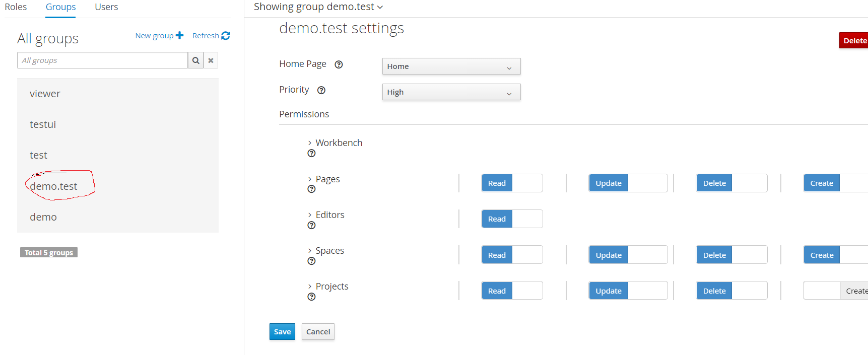Click the Priority help icon

[321, 90]
